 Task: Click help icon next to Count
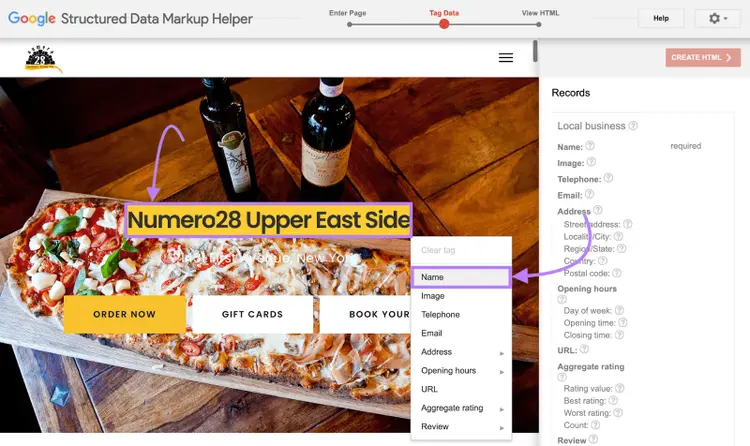[x=596, y=424]
